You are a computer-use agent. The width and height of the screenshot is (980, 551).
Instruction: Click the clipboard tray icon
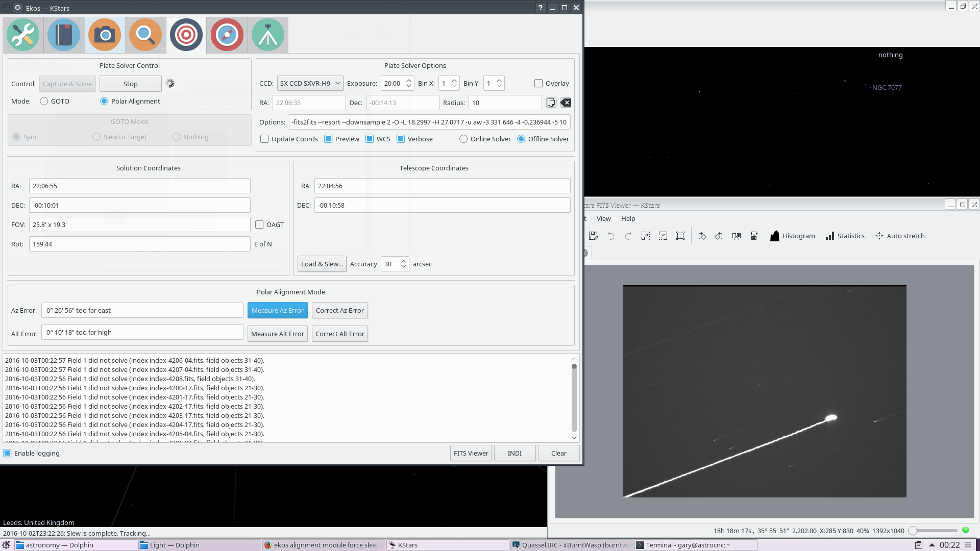coord(918,545)
